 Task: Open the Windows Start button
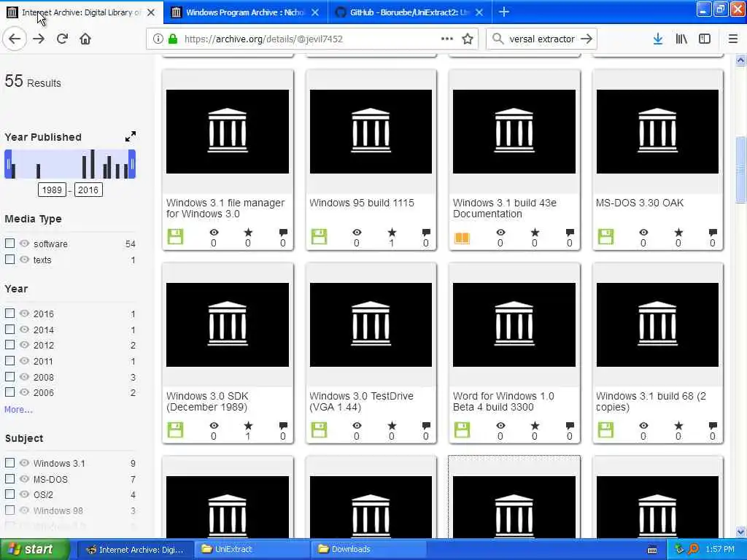tap(35, 549)
